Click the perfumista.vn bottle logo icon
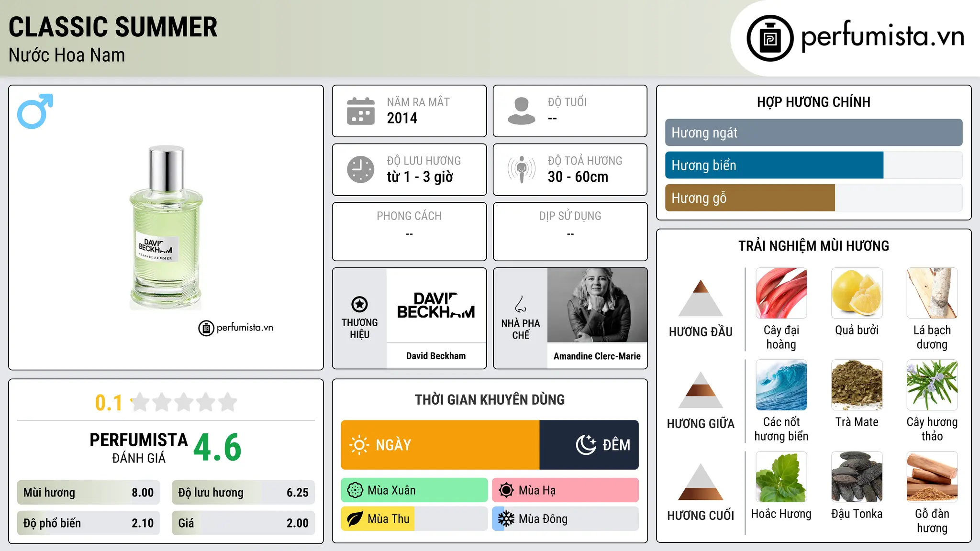980x551 pixels. pyautogui.click(x=770, y=38)
